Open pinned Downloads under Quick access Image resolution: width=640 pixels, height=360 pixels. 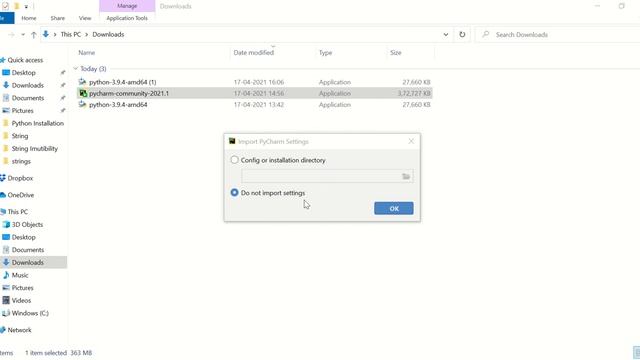pyautogui.click(x=27, y=85)
